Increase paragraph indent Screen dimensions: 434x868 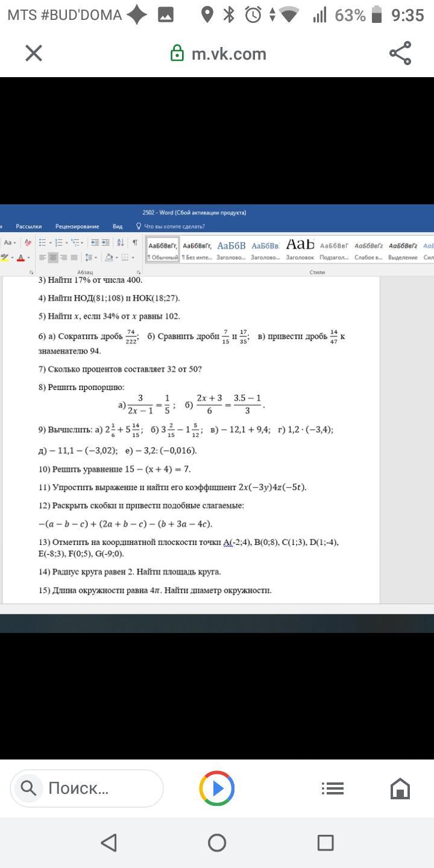point(105,242)
